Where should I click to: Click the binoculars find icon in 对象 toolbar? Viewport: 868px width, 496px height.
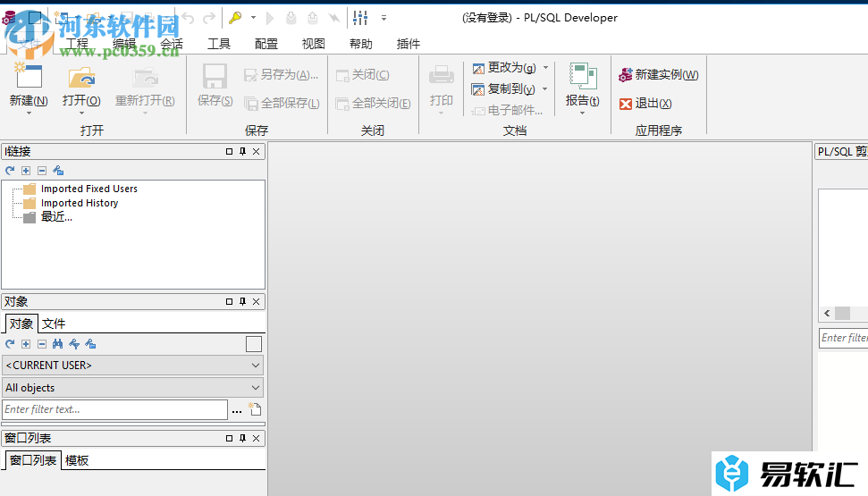pos(57,344)
